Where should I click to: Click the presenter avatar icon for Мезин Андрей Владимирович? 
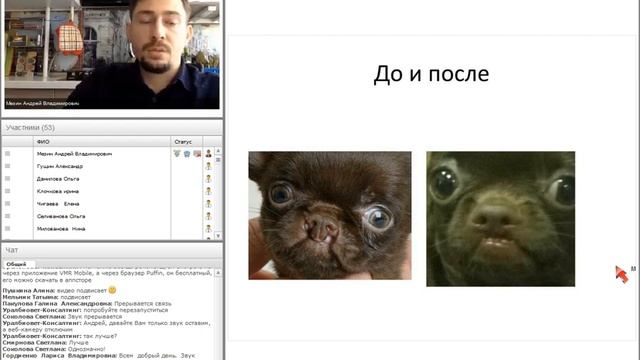click(x=209, y=153)
